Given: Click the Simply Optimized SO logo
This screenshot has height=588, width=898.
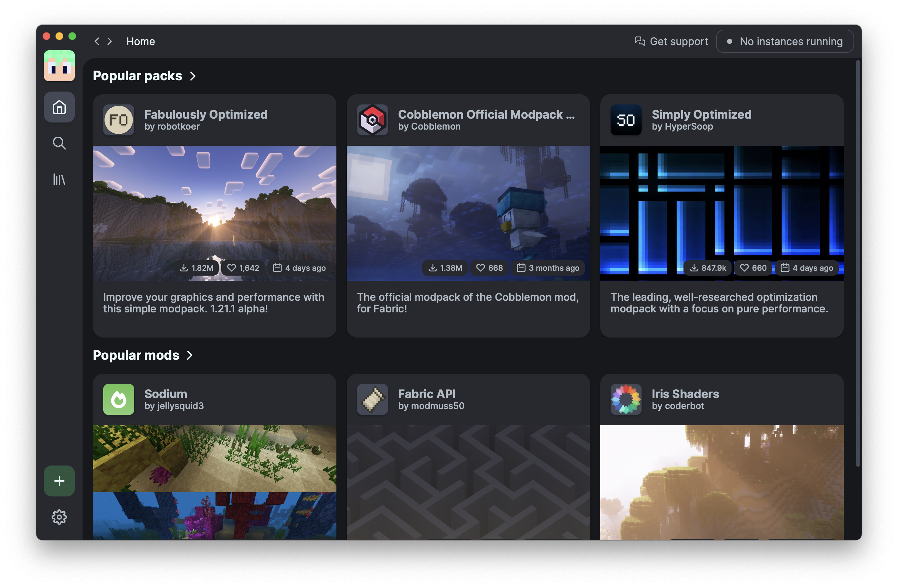Looking at the screenshot, I should pos(626,120).
